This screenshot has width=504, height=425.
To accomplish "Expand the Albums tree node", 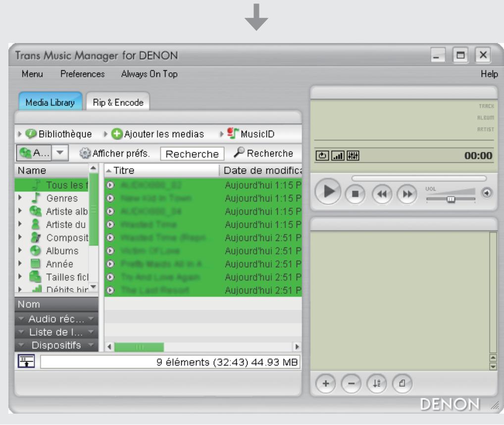I will pyautogui.click(x=20, y=250).
